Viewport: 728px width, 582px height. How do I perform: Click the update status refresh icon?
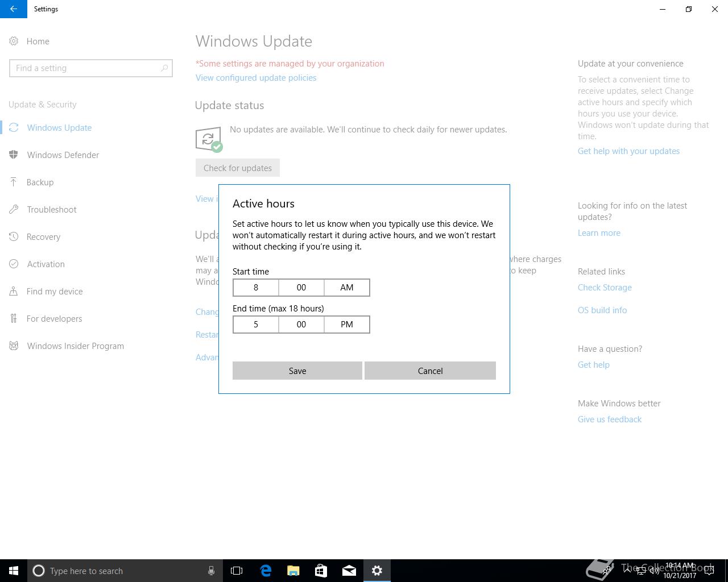click(x=209, y=139)
